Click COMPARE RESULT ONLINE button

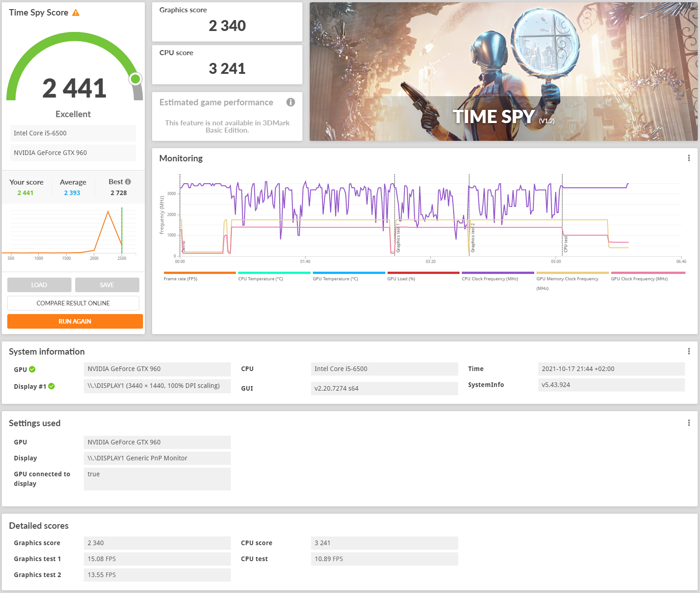73,303
